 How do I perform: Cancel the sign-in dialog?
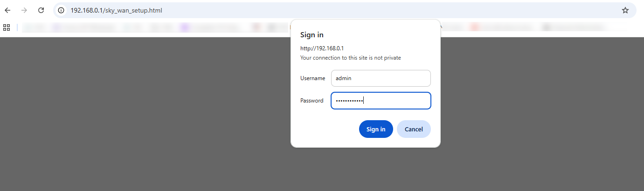(414, 129)
